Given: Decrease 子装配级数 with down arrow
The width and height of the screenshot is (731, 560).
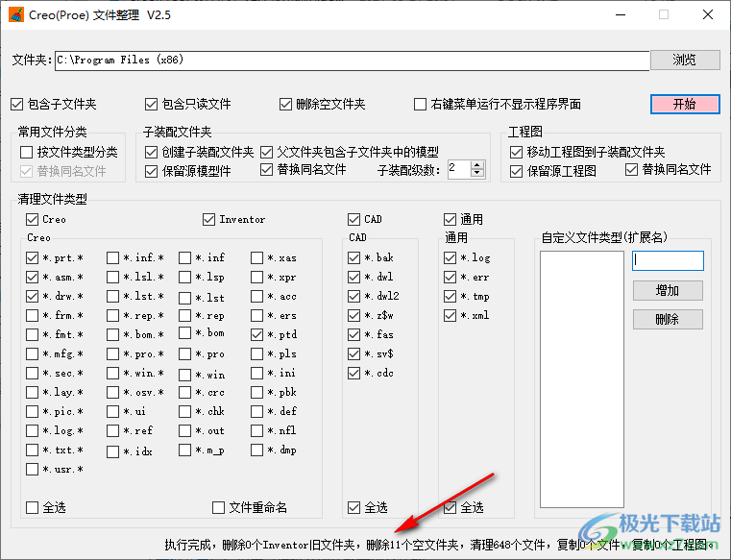Looking at the screenshot, I should (x=476, y=173).
